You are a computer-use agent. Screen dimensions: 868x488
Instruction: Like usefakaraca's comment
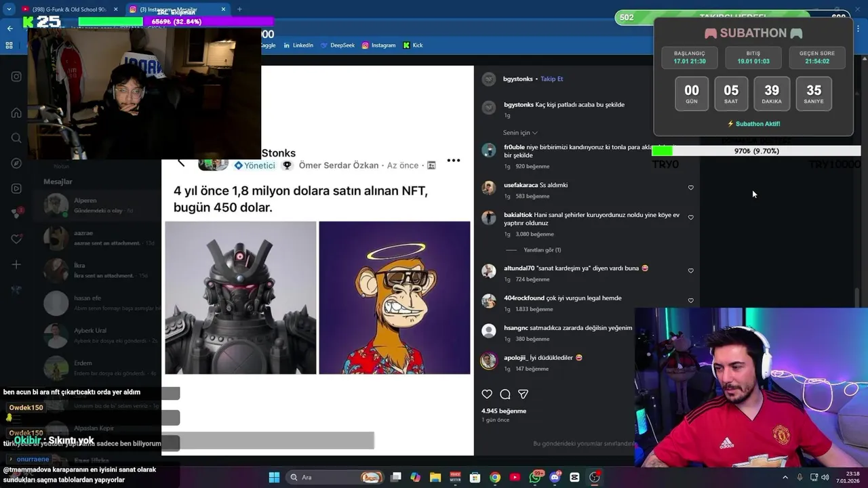coord(691,188)
